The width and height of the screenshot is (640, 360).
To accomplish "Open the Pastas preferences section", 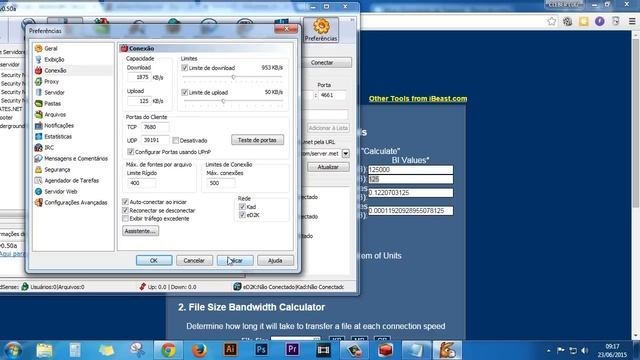I will (52, 104).
